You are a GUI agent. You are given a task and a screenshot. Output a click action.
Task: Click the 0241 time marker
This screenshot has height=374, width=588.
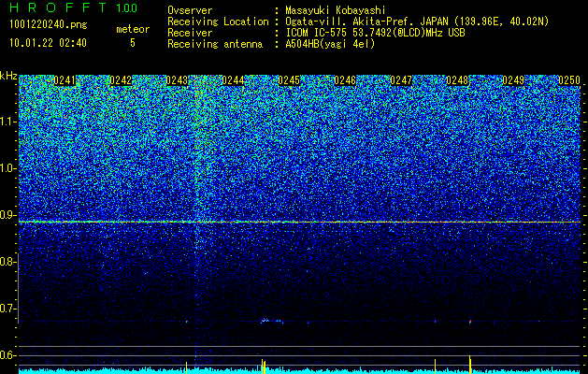point(65,80)
